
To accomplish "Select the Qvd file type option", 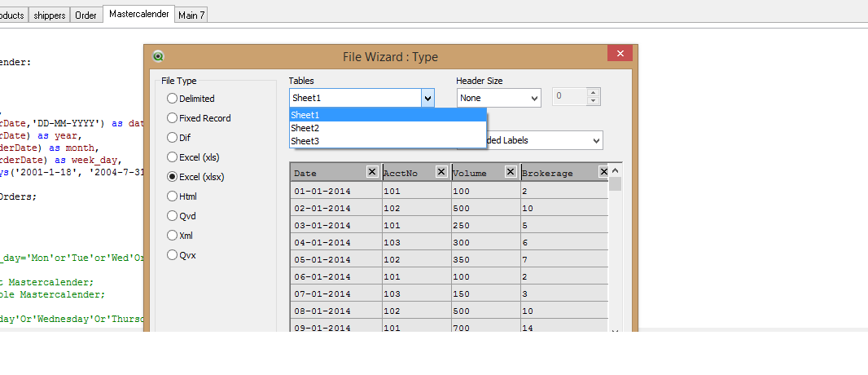I will (x=172, y=216).
